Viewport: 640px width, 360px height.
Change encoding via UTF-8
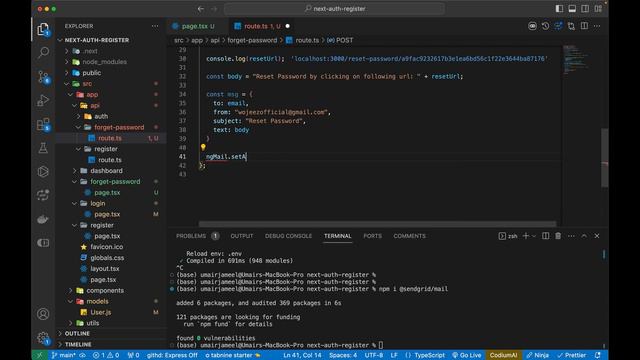(x=373, y=355)
